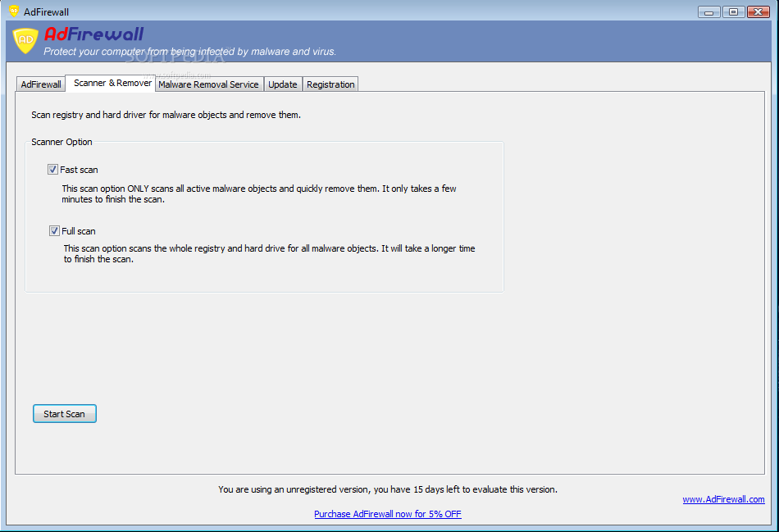
Task: Select the Scanner & Remover tab
Action: (x=112, y=83)
